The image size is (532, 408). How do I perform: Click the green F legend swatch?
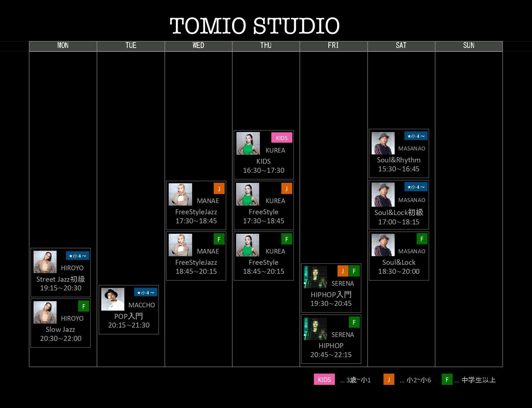pos(447,380)
